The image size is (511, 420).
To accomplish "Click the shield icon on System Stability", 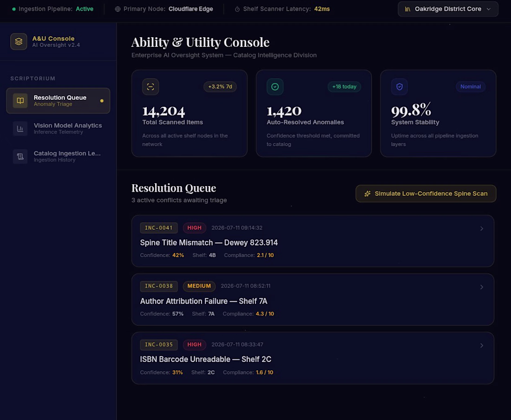I will click(x=400, y=87).
